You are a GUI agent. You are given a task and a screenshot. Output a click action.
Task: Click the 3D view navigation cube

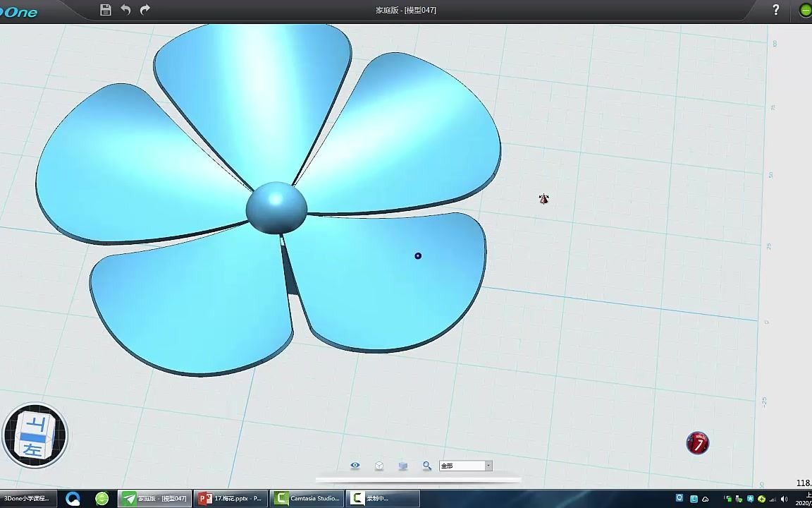pyautogui.click(x=35, y=435)
